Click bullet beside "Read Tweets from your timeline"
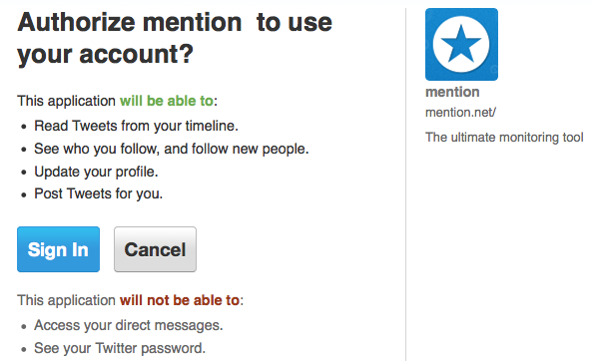This screenshot has width=592, height=364. pyautogui.click(x=24, y=127)
